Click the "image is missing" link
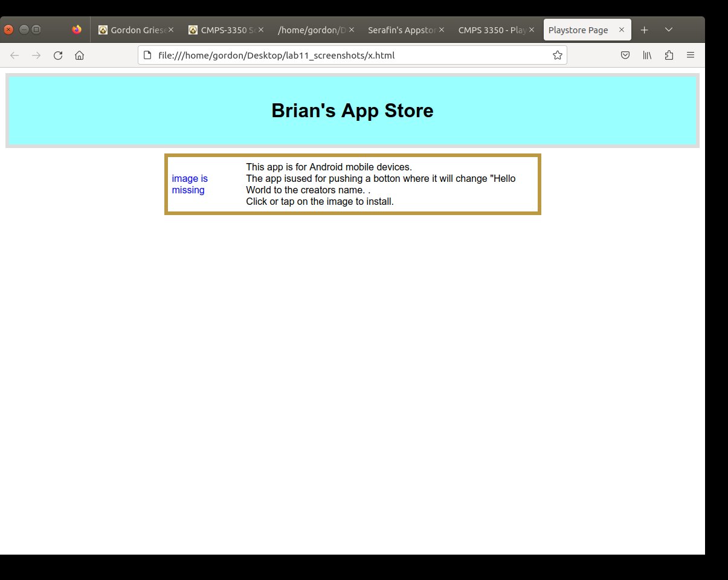The image size is (728, 580). click(x=190, y=184)
